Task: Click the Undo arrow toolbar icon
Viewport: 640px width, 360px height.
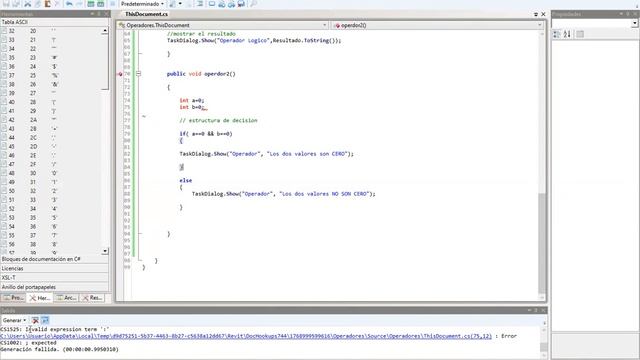Action: pos(69,4)
